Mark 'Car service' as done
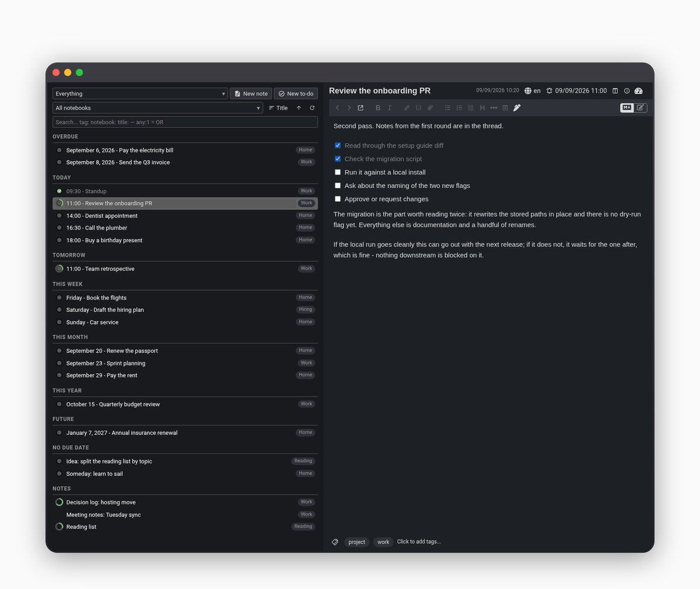 tap(60, 322)
